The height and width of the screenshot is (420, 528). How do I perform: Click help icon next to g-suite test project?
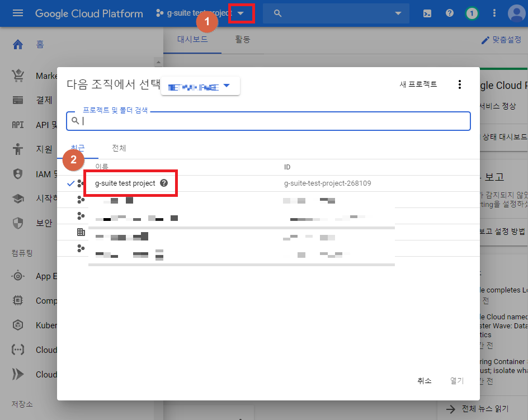(164, 183)
